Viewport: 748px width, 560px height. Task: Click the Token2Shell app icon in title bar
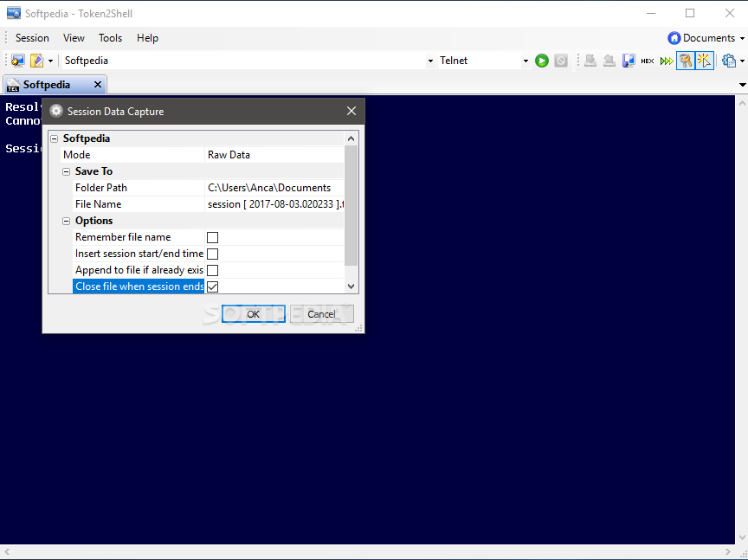[13, 13]
